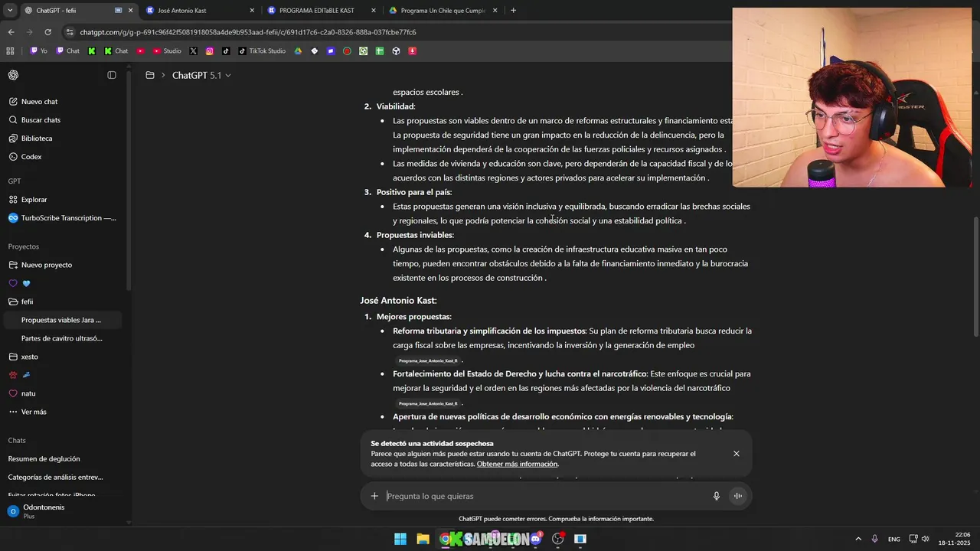This screenshot has height=551, width=980.
Task: Open the fefii project folder
Action: click(x=63, y=302)
